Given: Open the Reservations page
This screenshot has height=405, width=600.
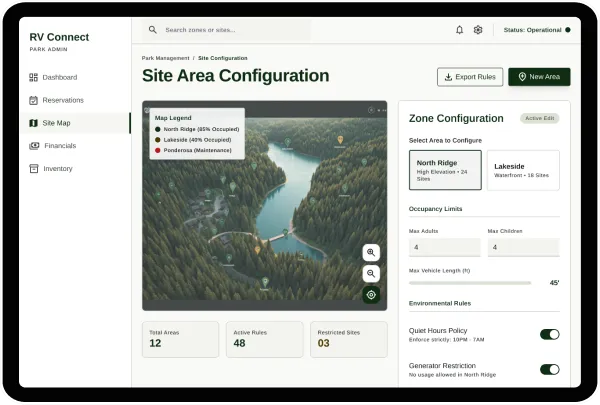Looking at the screenshot, I should [x=75, y=100].
